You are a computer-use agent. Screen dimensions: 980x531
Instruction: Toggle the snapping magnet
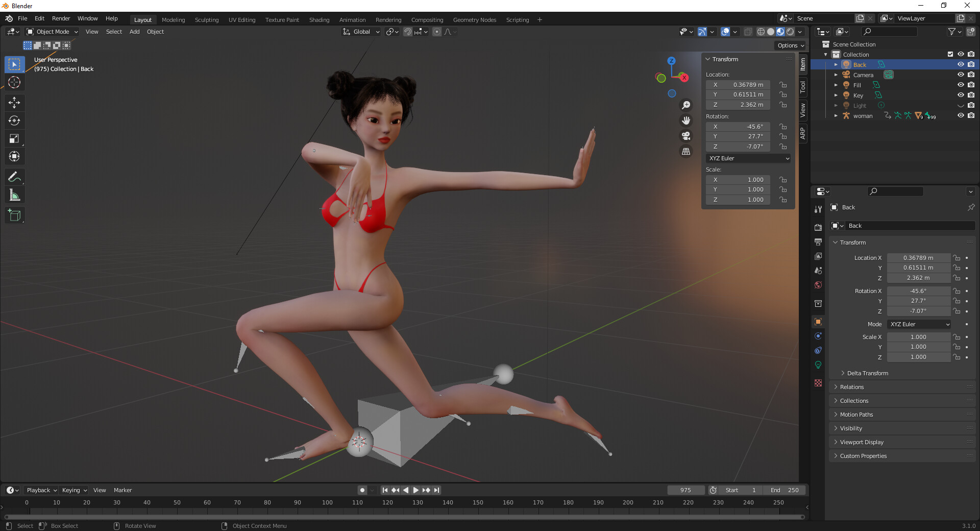click(408, 32)
